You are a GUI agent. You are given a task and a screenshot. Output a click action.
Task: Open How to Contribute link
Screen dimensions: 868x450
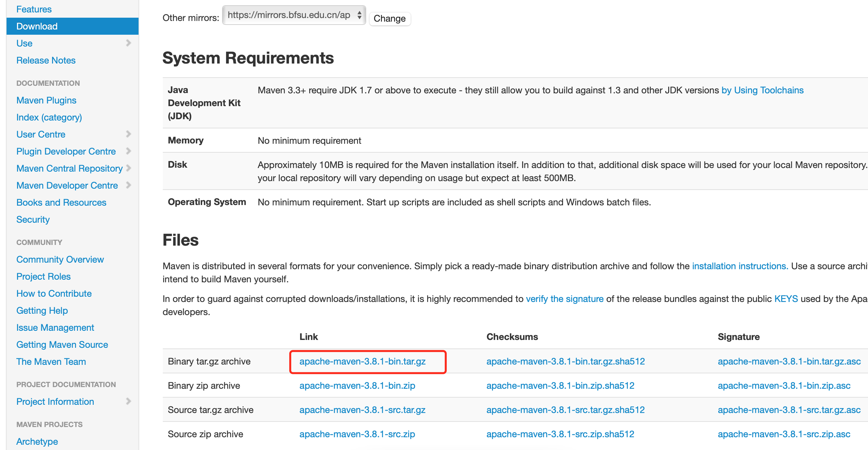54,293
